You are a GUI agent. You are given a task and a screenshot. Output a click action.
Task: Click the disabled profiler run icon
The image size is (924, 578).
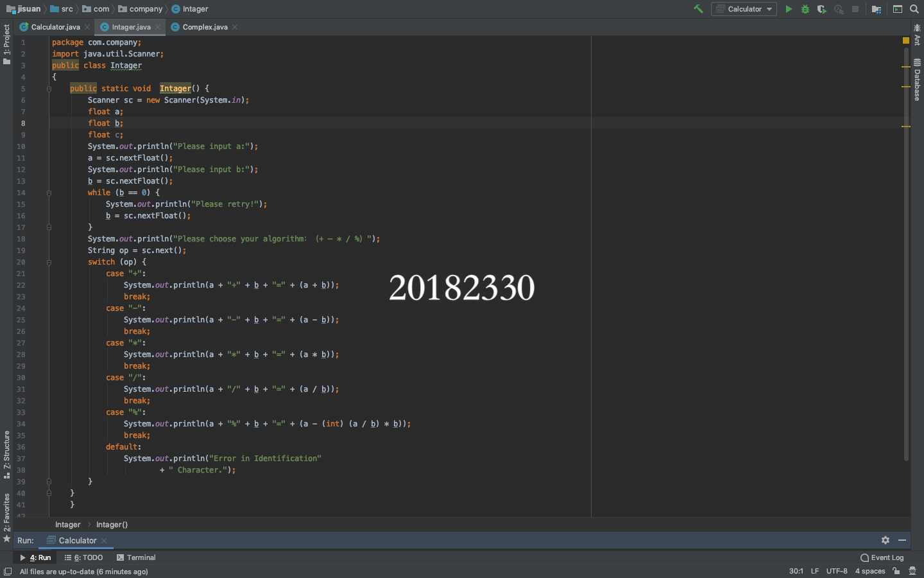point(839,9)
